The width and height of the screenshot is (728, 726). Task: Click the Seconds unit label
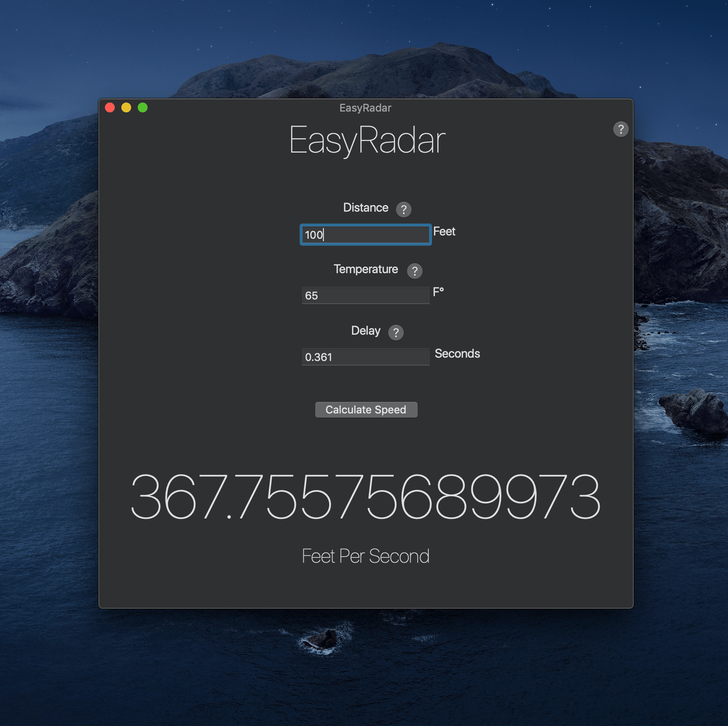coord(457,354)
